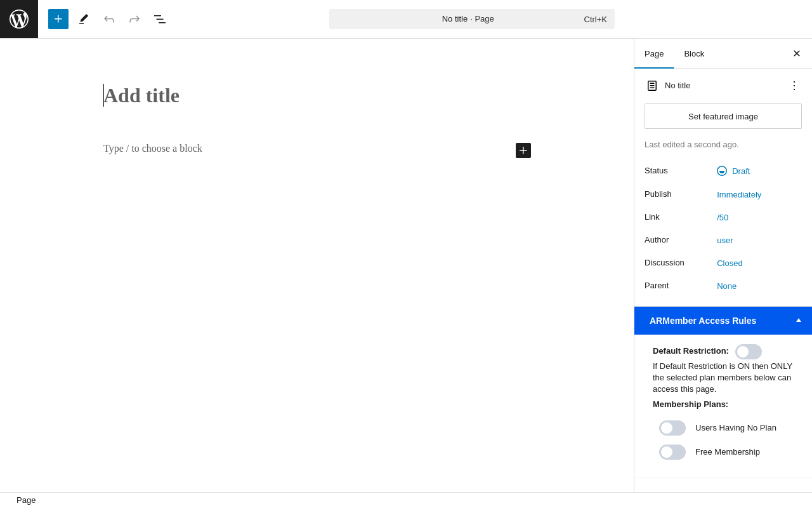812x508 pixels.
Task: Select the Page tab in sidebar
Action: 654,53
